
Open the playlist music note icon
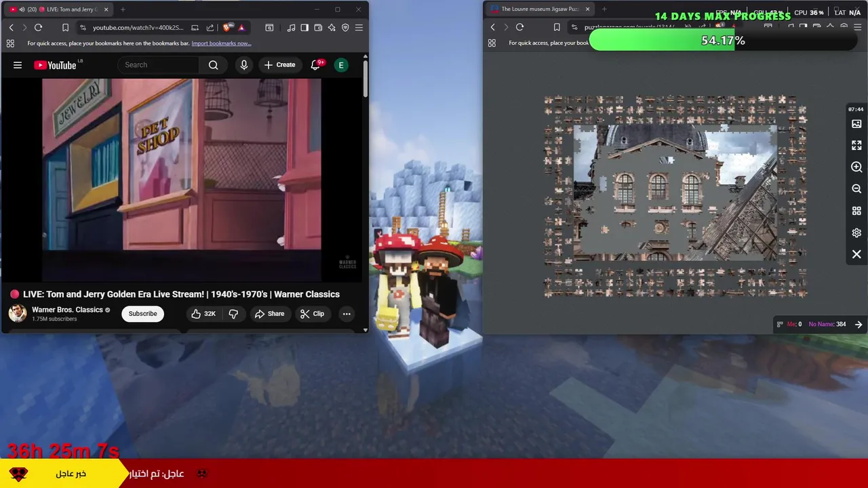tap(291, 27)
